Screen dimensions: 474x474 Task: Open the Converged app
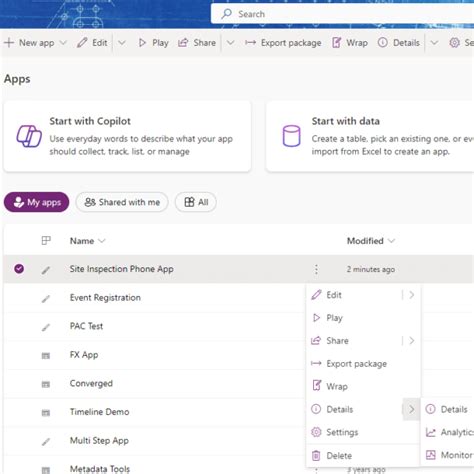coord(91,383)
